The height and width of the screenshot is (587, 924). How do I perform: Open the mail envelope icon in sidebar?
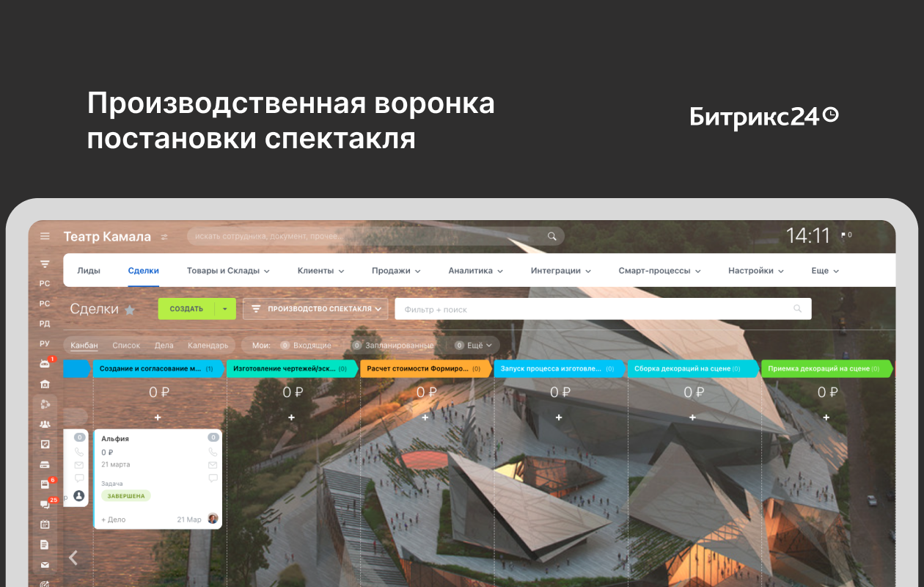(45, 565)
